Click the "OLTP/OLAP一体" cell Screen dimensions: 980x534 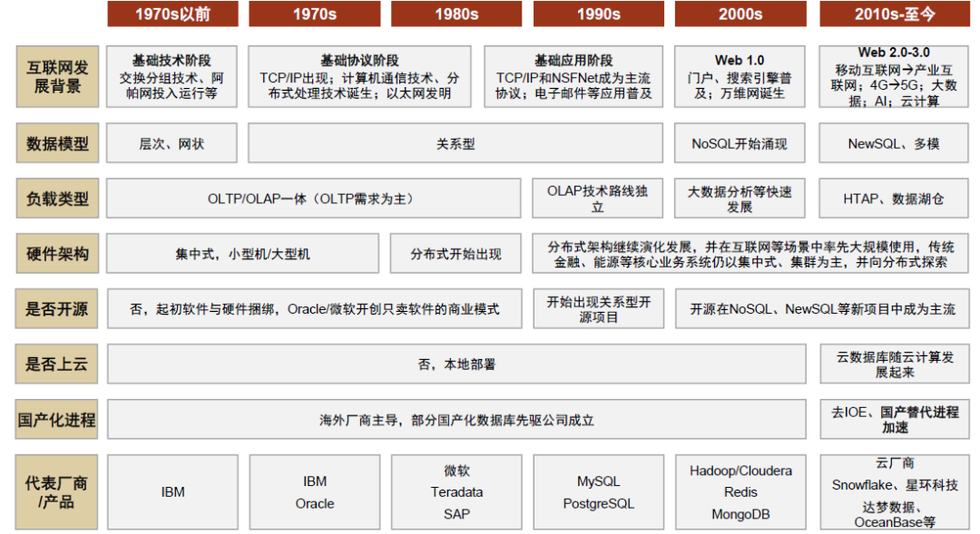coord(313,198)
